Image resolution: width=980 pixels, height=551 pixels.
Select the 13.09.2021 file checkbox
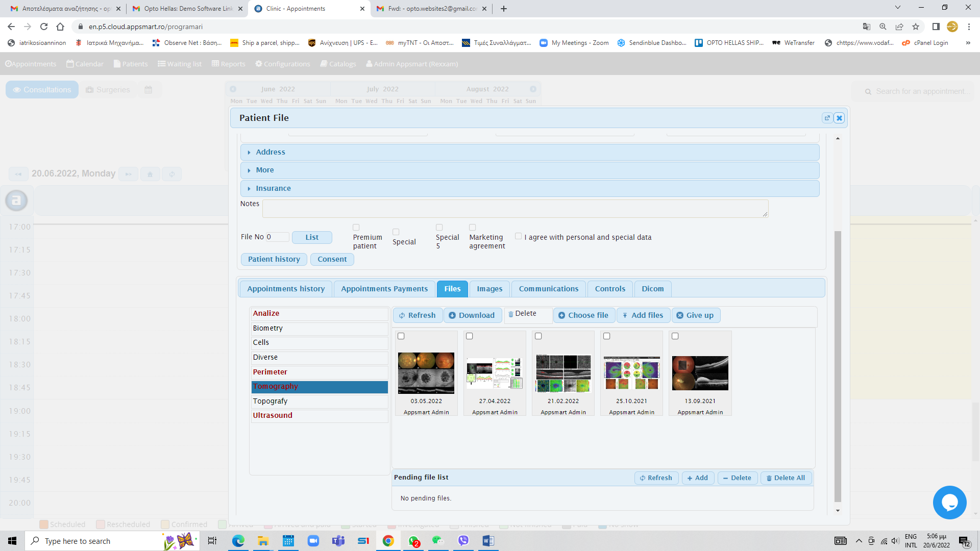click(x=675, y=336)
